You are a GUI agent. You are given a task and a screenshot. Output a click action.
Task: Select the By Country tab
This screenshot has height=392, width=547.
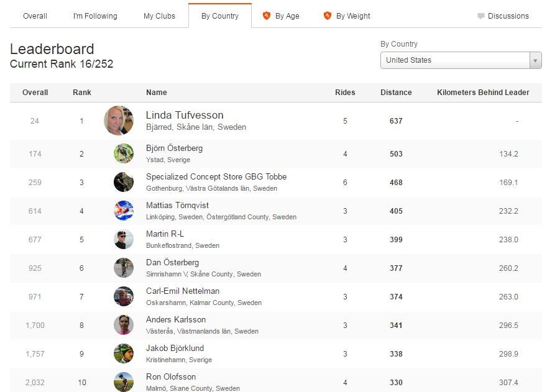(x=220, y=16)
